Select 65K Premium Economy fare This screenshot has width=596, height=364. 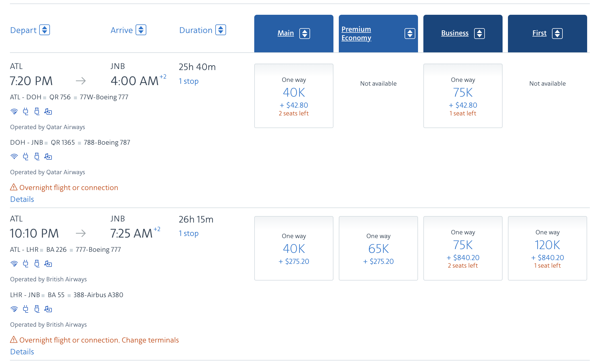tap(378, 248)
